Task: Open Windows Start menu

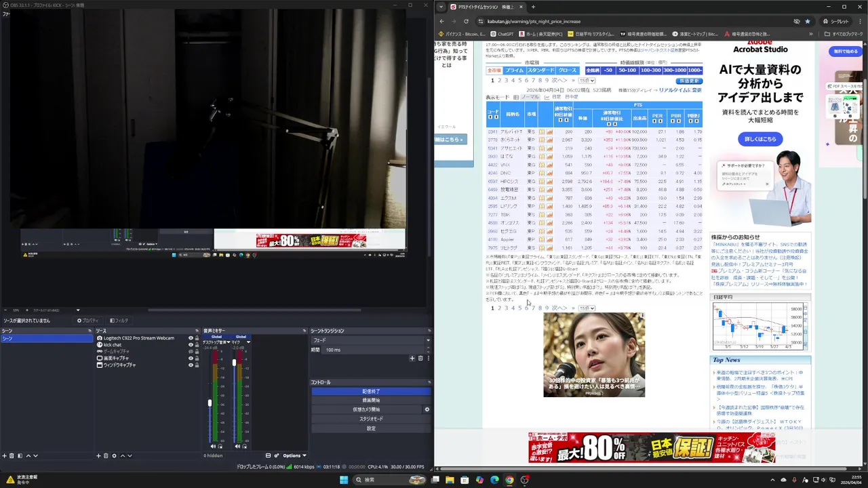Action: click(x=344, y=480)
